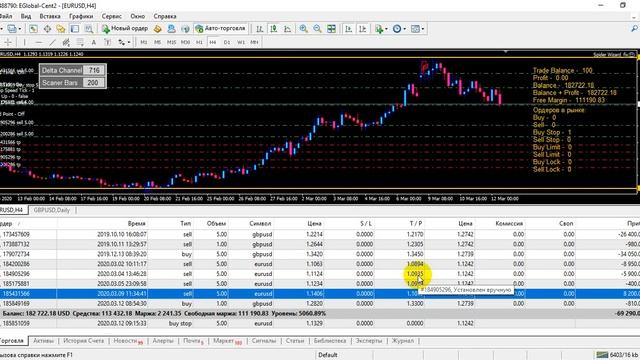640x360 pixels.
Task: Switch to M5 timeframe
Action: point(157,42)
